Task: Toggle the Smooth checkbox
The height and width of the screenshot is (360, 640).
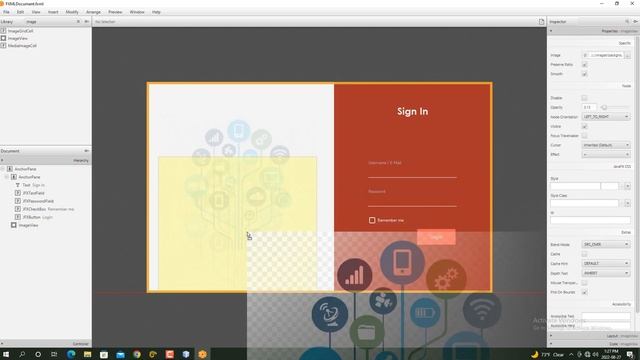Action: tap(584, 74)
